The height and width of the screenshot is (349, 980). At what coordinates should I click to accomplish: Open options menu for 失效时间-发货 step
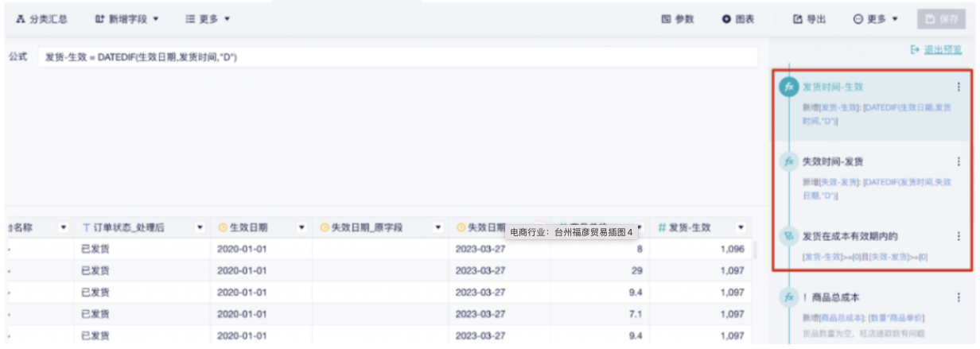coord(959,161)
